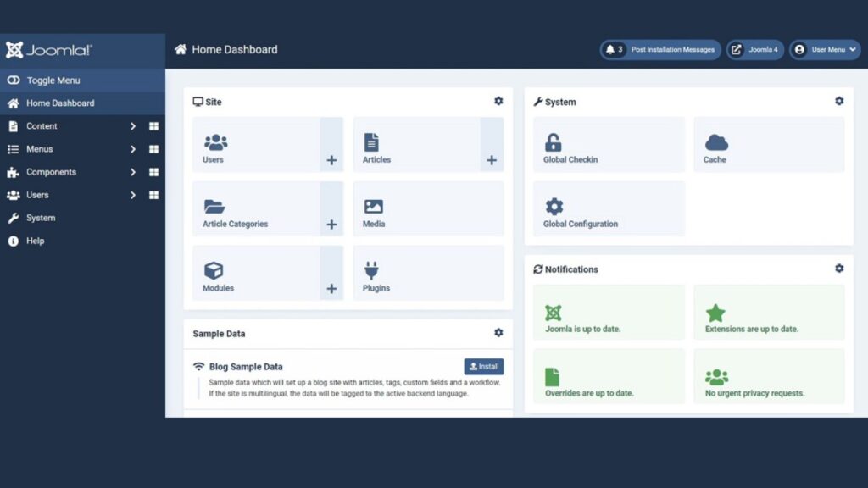Open the Cache tile

click(769, 144)
